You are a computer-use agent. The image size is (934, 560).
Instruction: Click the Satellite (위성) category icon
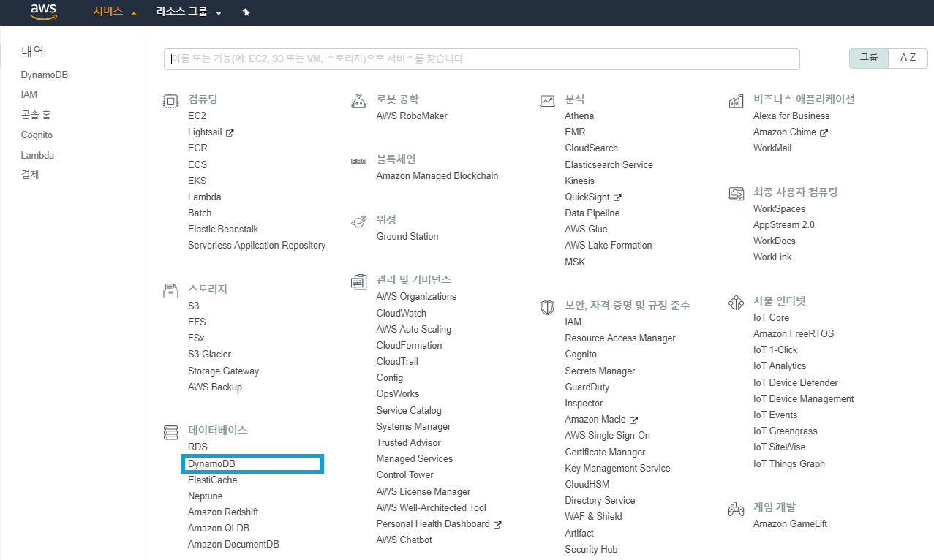[x=358, y=221]
